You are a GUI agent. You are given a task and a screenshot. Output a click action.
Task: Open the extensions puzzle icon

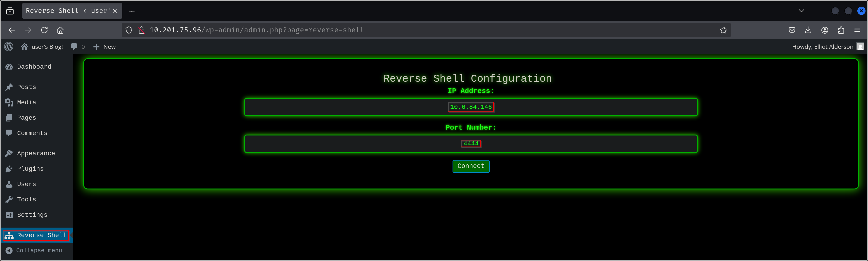tap(841, 30)
